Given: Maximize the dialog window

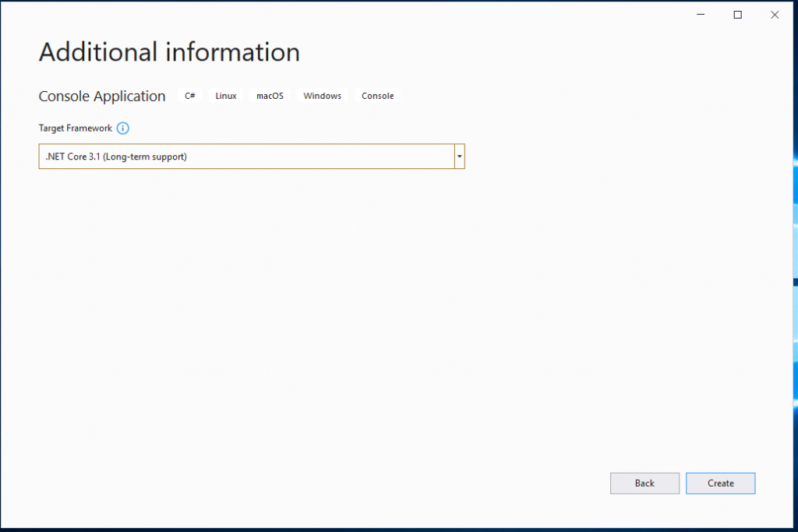Looking at the screenshot, I should 737,15.
